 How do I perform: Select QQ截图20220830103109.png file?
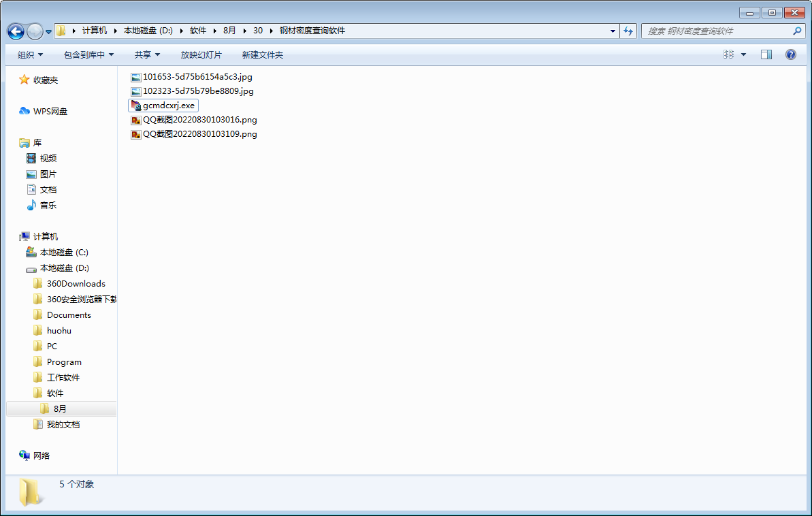[193, 134]
